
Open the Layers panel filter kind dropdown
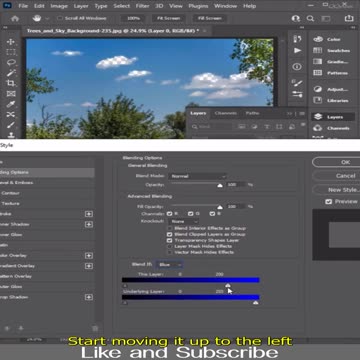tap(211, 127)
